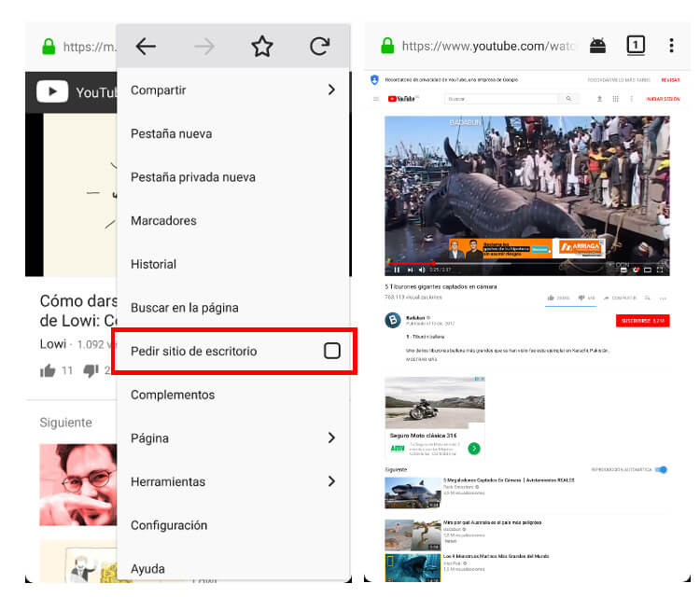Tap the left browser address bar
The height and width of the screenshot is (597, 700).
(x=90, y=47)
